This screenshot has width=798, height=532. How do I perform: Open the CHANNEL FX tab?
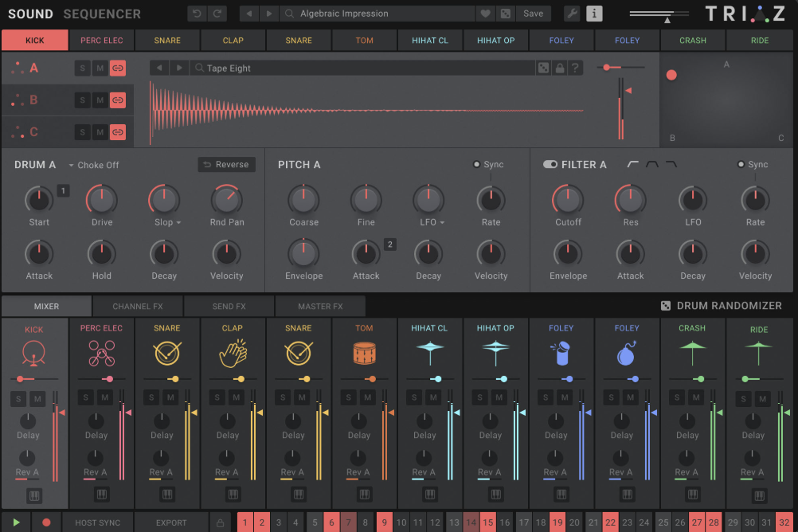[138, 307]
